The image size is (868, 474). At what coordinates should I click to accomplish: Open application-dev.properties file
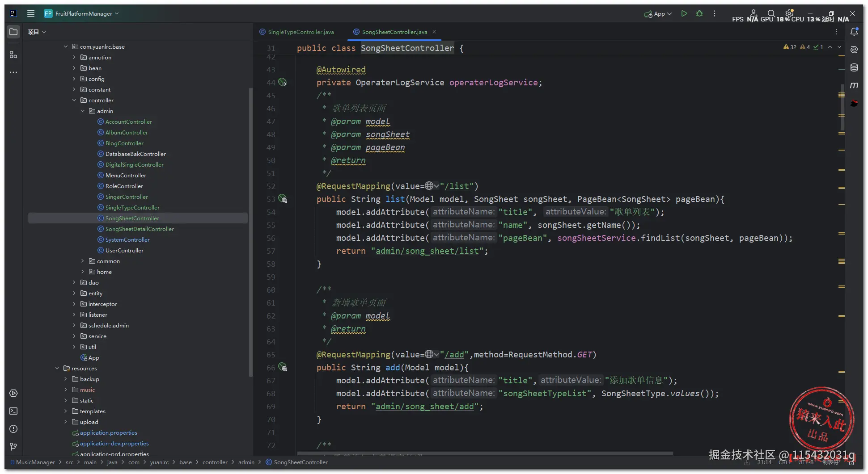(x=114, y=443)
